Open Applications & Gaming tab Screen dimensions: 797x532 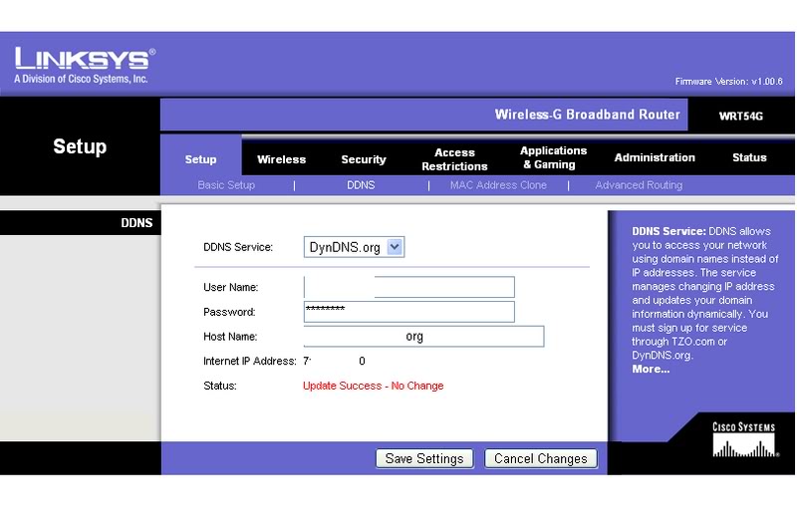coord(553,157)
